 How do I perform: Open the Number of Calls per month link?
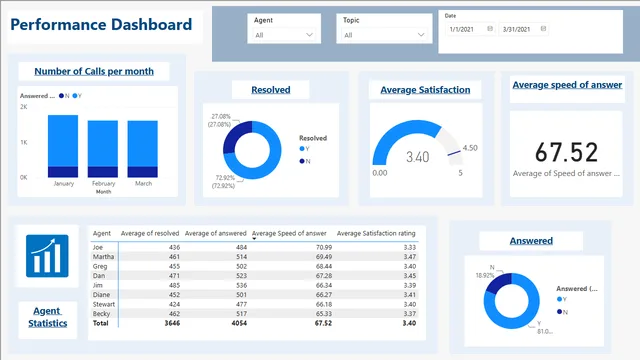(94, 71)
